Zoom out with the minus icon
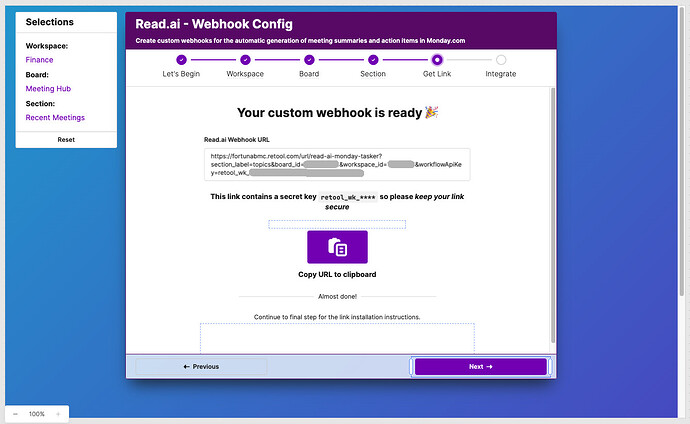This screenshot has height=424, width=690. tap(15, 414)
